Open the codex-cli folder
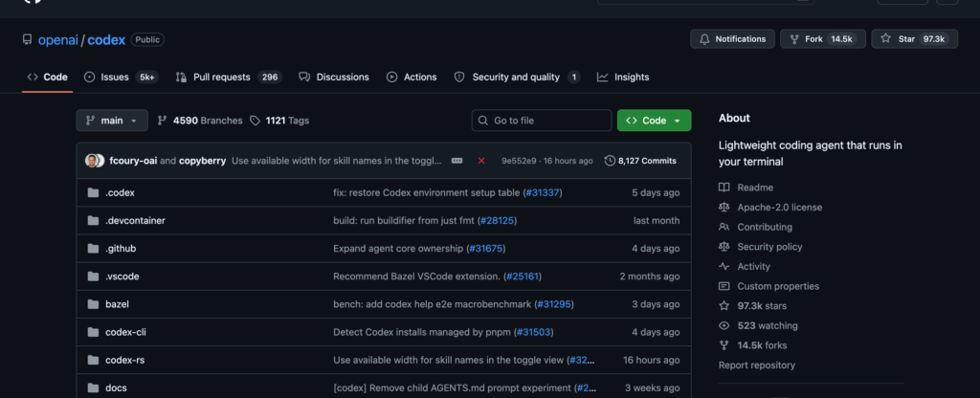The width and height of the screenshot is (980, 398). click(125, 332)
